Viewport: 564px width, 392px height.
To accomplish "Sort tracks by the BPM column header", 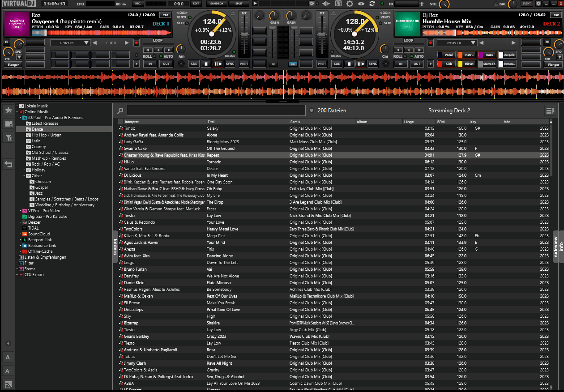I will 452,122.
